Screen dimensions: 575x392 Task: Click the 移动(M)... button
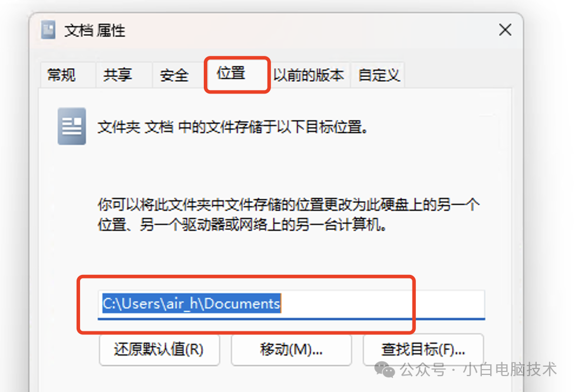coord(291,350)
